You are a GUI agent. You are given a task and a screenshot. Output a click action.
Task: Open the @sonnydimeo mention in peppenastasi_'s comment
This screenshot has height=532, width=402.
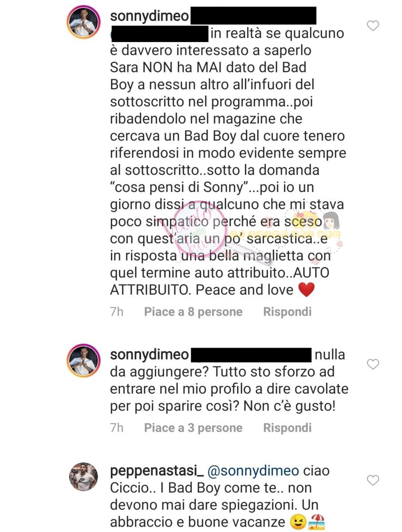(x=252, y=471)
